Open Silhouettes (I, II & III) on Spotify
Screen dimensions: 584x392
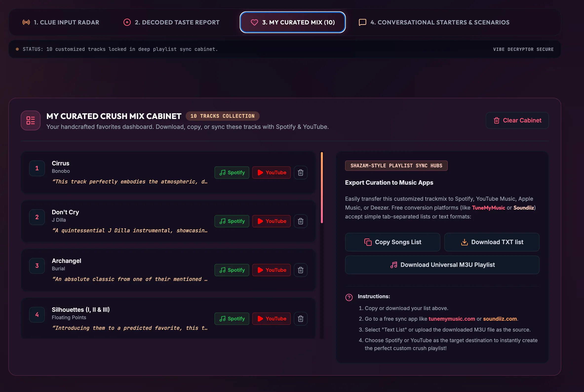pos(232,319)
